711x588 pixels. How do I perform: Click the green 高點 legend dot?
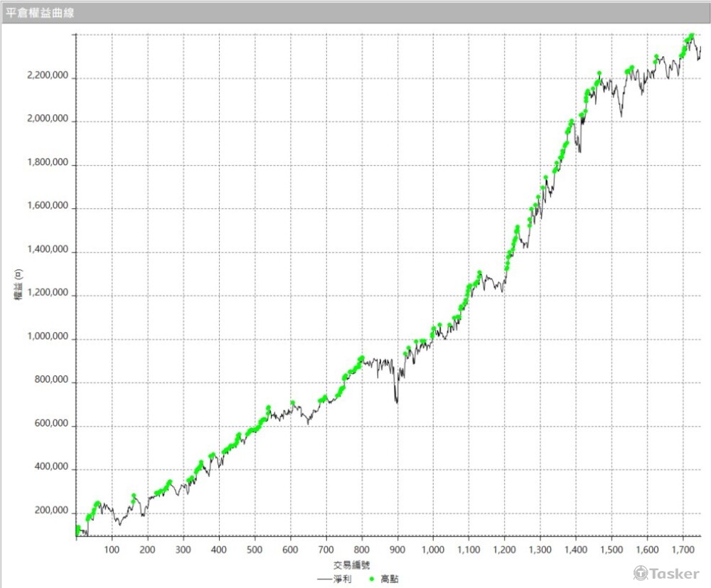click(x=373, y=579)
